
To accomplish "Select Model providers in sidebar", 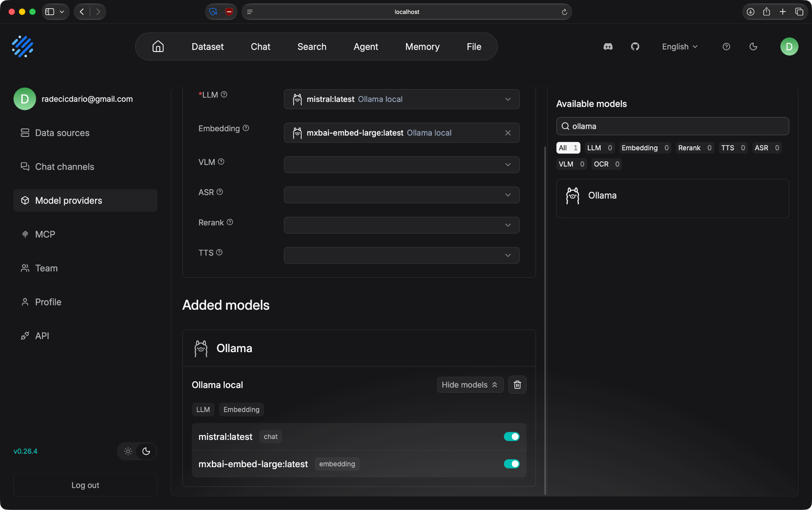I will click(85, 200).
